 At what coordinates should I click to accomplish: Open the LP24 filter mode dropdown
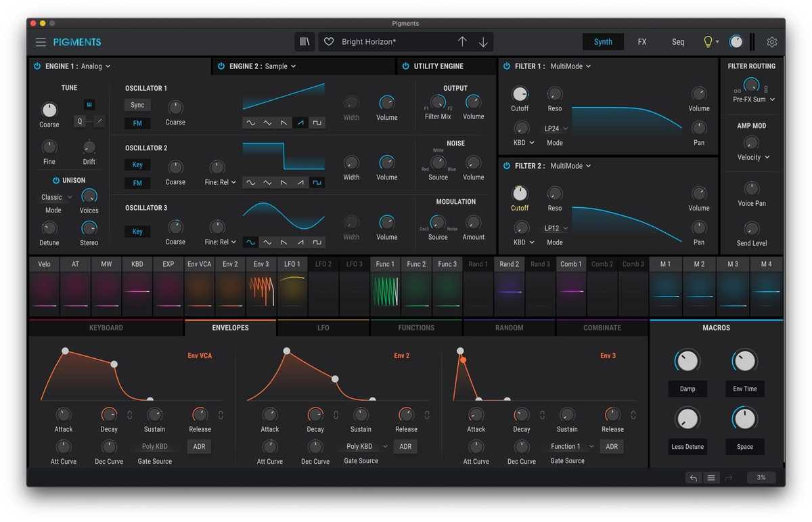[x=556, y=129]
